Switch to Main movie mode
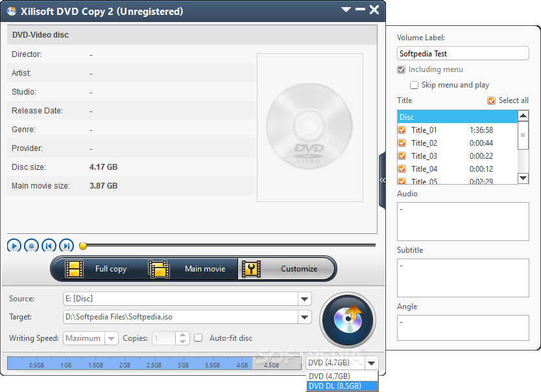This screenshot has height=392, width=541. (x=191, y=269)
